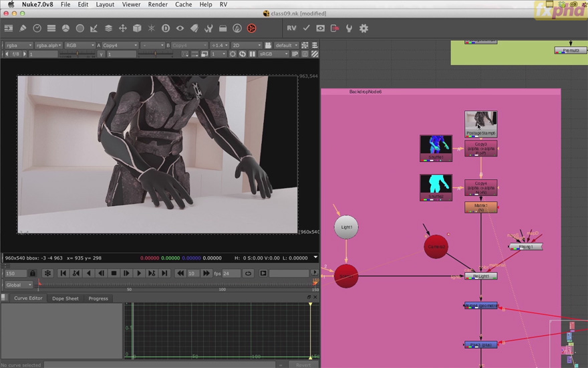Open the rgba channel set dropdown
Viewport: 588px width, 368px height.
19,45
